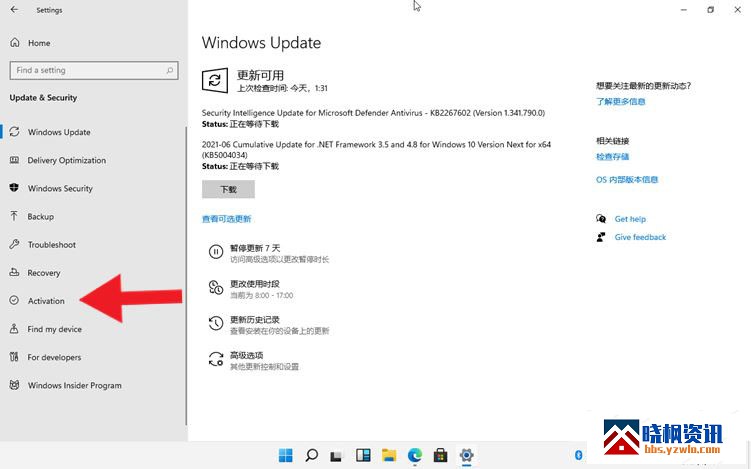Open File Explorer from the taskbar
Screen dimensions: 751x469
pyautogui.click(x=389, y=455)
